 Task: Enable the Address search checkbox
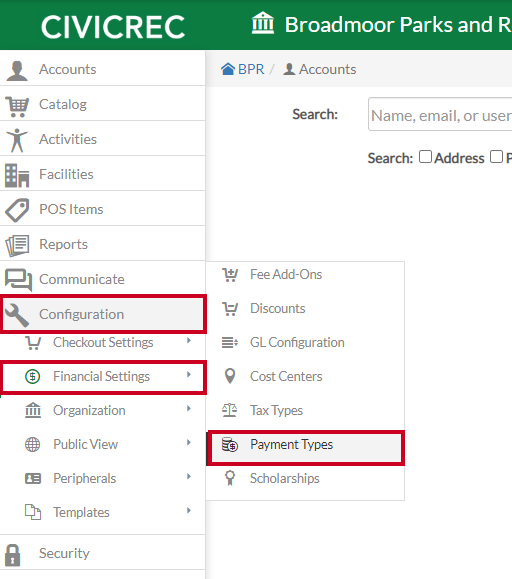pyautogui.click(x=425, y=157)
